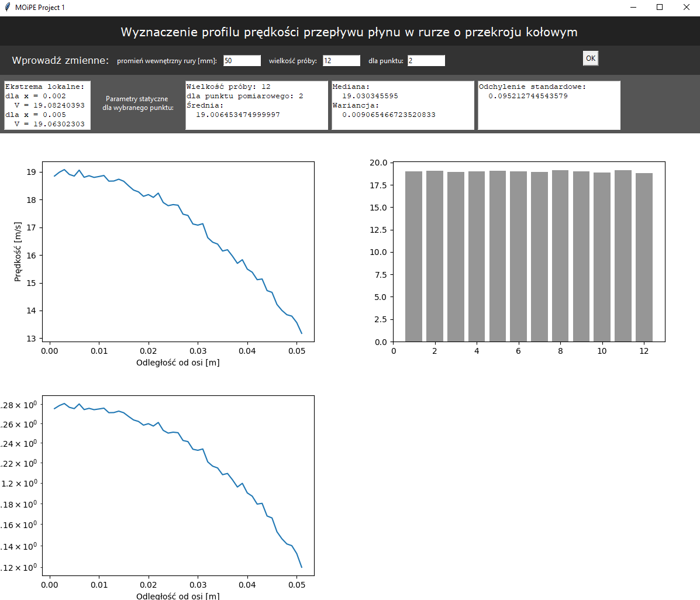Click the variance value 0.009065466723520833
Screen dimensions: 700x600
[x=389, y=115]
